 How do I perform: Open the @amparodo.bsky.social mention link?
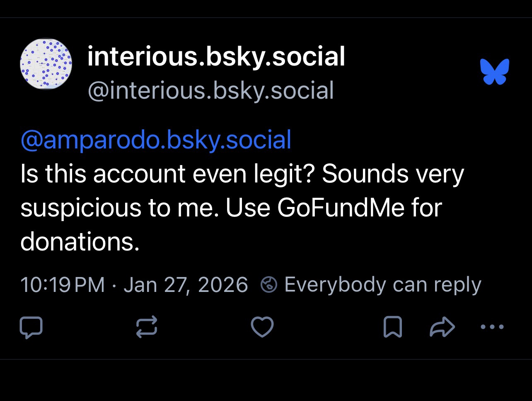(156, 140)
